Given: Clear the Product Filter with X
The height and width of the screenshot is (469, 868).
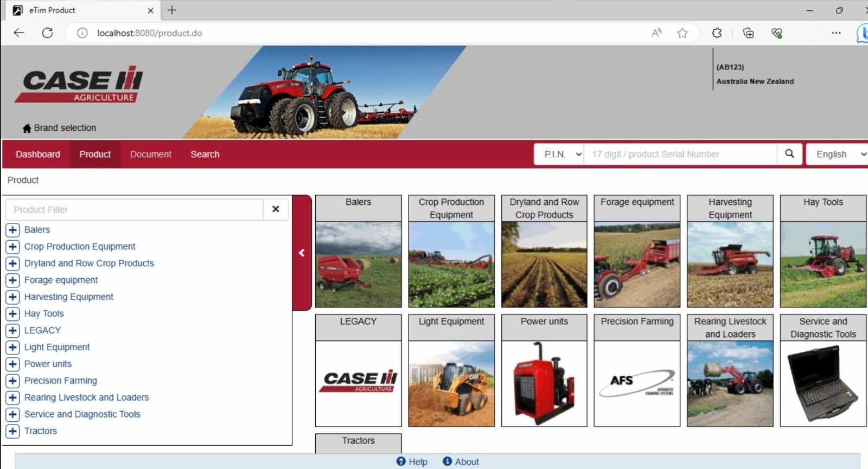Looking at the screenshot, I should click(x=276, y=209).
